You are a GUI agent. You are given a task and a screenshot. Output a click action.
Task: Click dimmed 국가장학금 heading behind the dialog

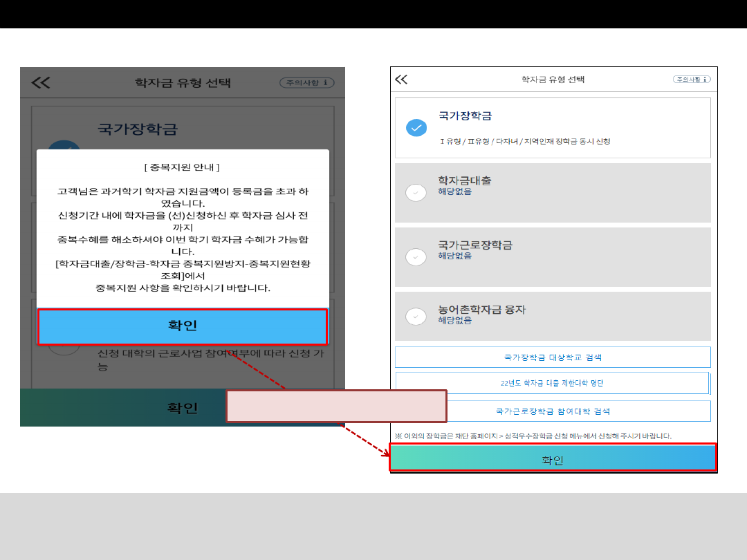[x=138, y=129]
